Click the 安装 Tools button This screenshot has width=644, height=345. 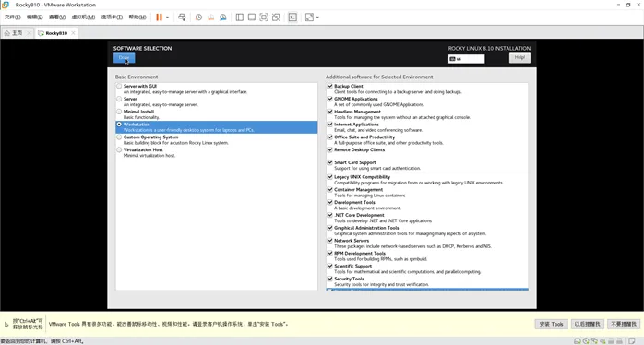551,324
